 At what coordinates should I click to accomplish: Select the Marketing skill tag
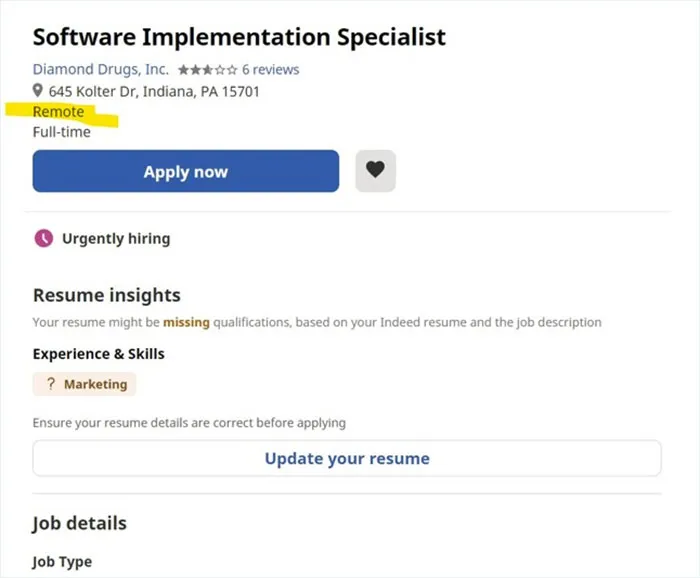pyautogui.click(x=84, y=384)
